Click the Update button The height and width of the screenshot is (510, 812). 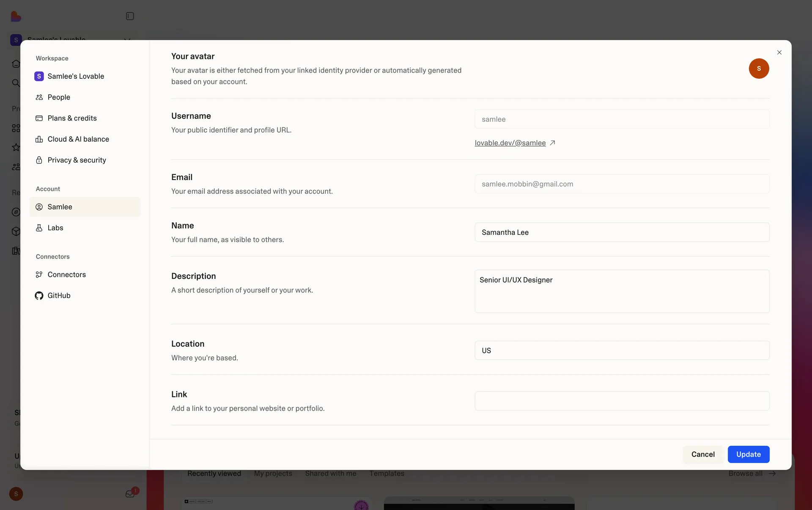tap(748, 454)
